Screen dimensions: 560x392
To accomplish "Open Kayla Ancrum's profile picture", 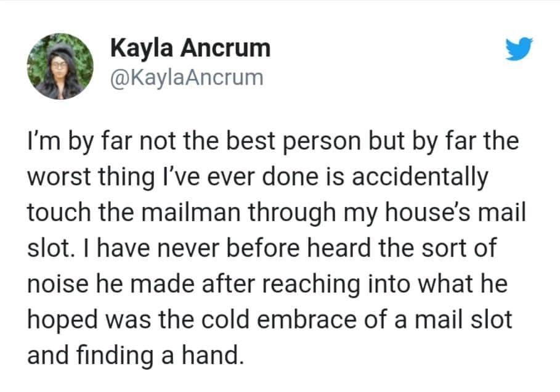I will (x=60, y=65).
